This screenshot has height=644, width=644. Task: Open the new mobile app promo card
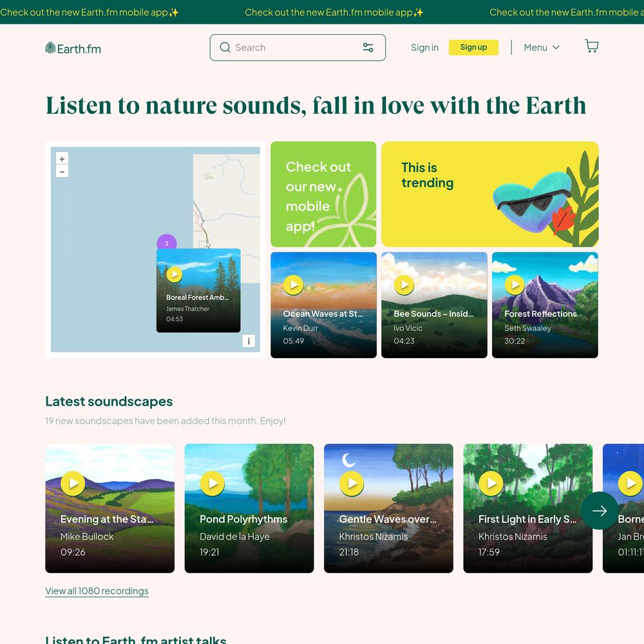point(323,194)
